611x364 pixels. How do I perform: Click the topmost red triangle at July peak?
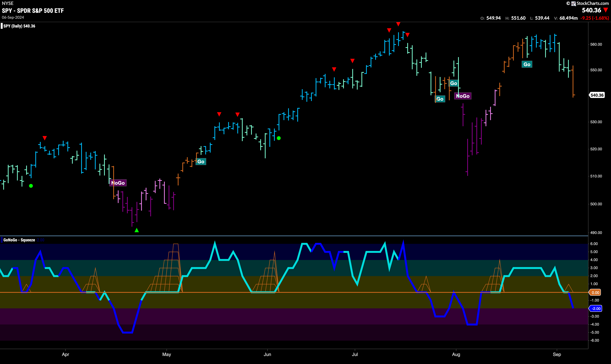pos(398,24)
